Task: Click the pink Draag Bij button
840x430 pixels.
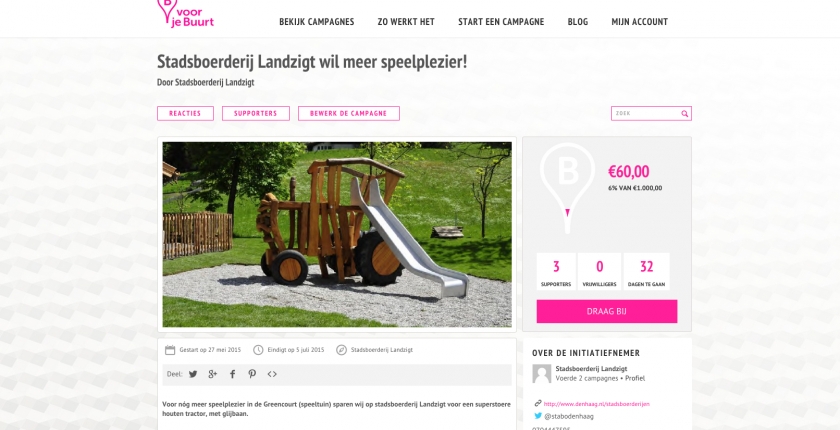Action: (607, 311)
